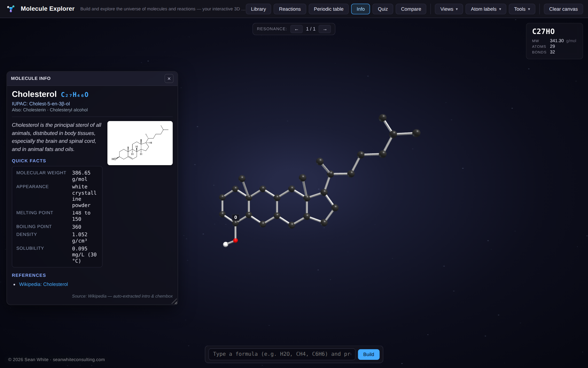Click the Quick Facts section heading
The height and width of the screenshot is (368, 588).
click(29, 161)
